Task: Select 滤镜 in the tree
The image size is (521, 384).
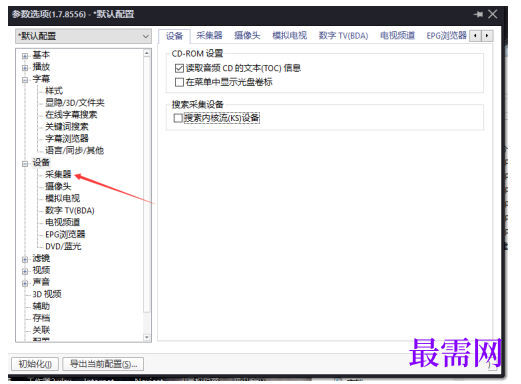Action: coord(41,258)
